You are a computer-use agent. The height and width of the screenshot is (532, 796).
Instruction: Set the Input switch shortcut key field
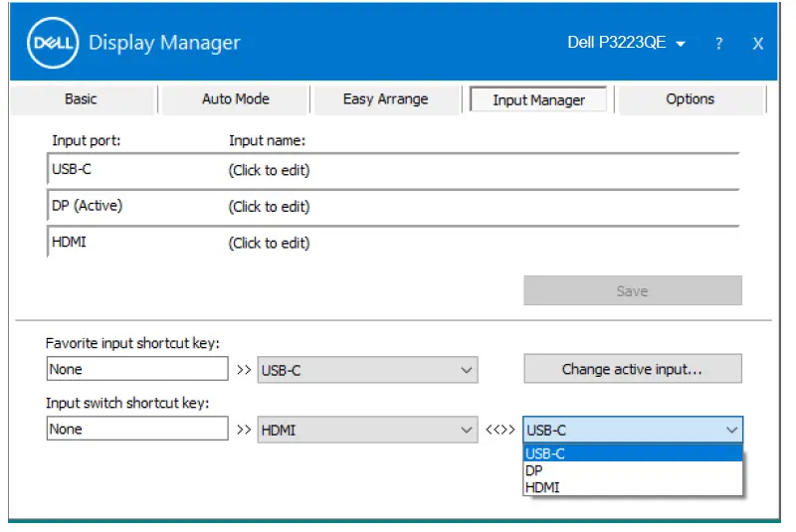137,429
